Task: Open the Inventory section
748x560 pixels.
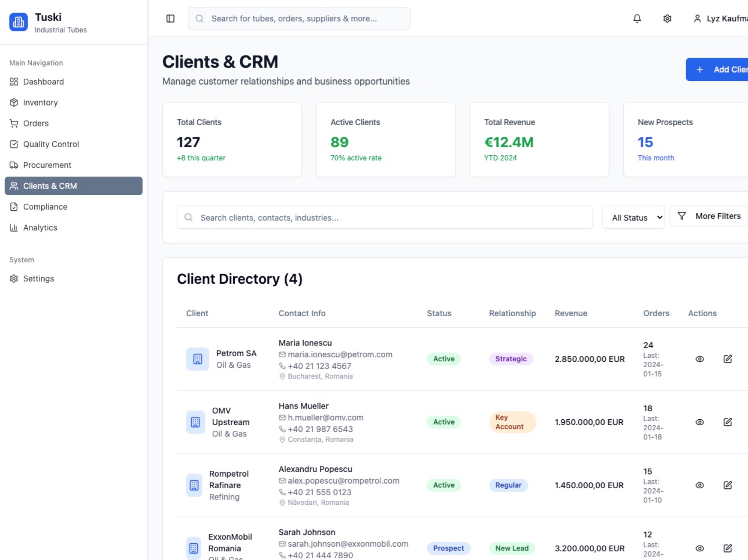Action: coord(74,103)
